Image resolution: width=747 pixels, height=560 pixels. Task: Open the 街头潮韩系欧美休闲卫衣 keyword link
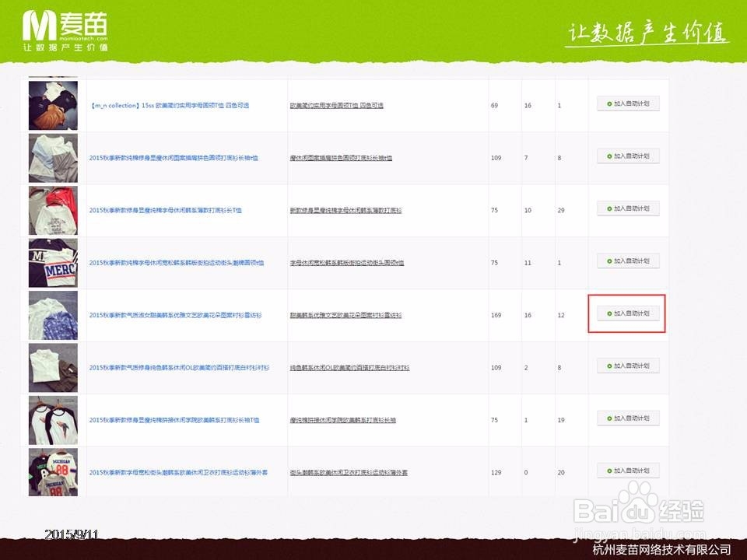click(350, 471)
